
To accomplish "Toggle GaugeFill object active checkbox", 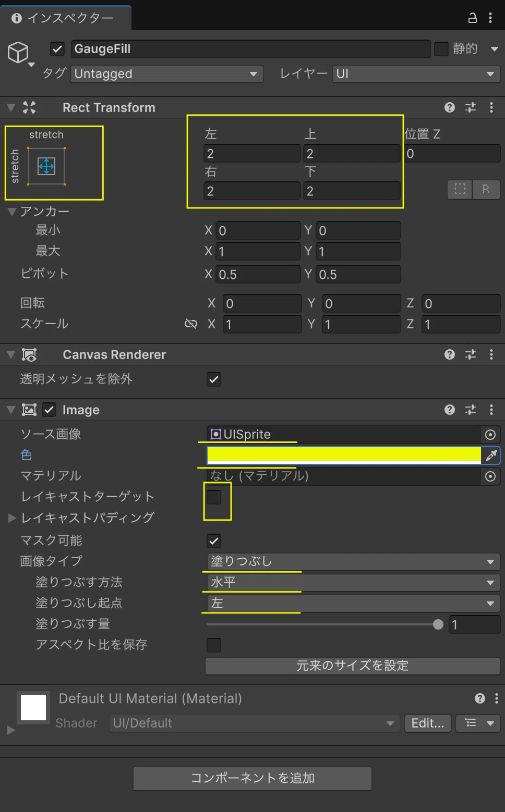I will pos(57,49).
